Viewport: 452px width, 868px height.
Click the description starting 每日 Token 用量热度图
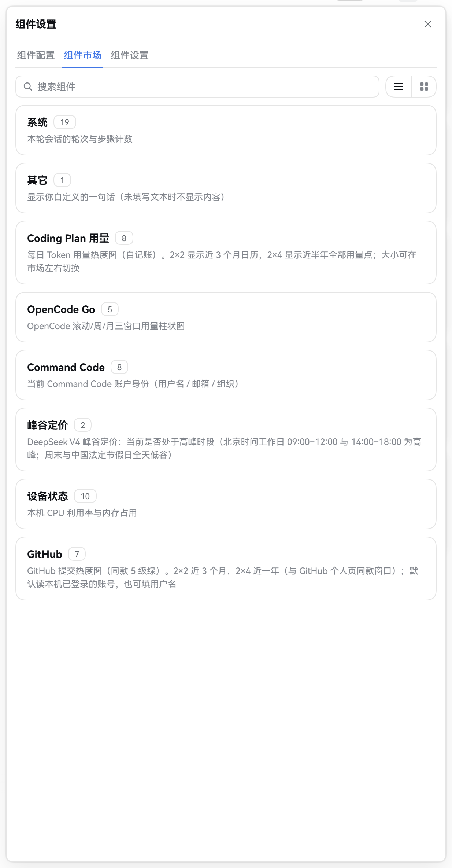coord(222,261)
